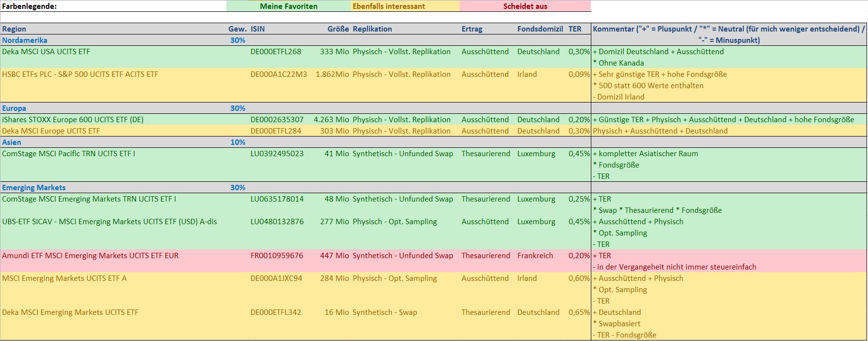This screenshot has width=868, height=341.
Task: Click the "Emerging Markets" region heading
Action: [34, 188]
